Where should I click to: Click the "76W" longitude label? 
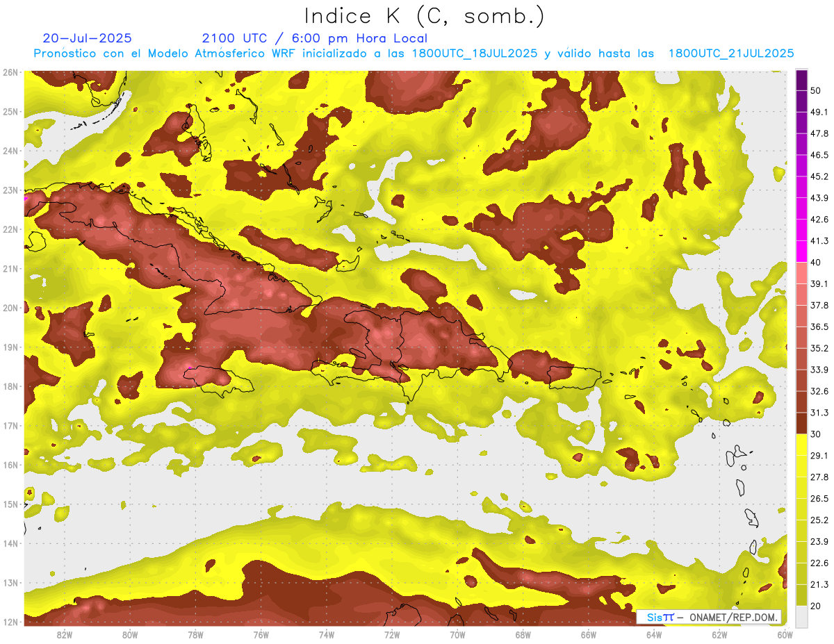pyautogui.click(x=261, y=634)
